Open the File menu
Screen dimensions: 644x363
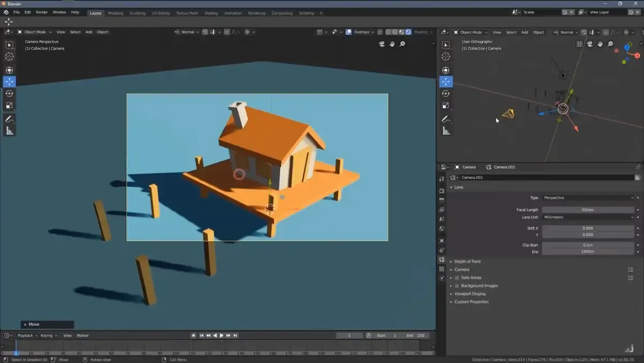tap(17, 12)
